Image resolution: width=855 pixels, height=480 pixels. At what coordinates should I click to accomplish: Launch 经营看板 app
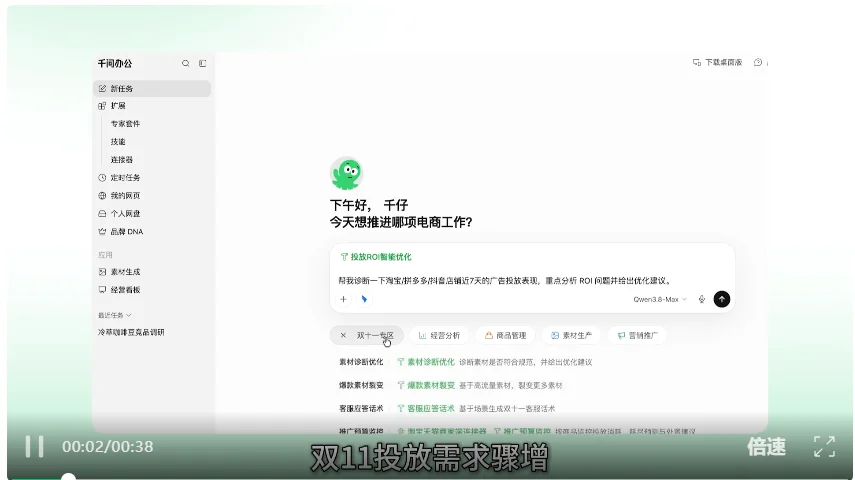119,290
